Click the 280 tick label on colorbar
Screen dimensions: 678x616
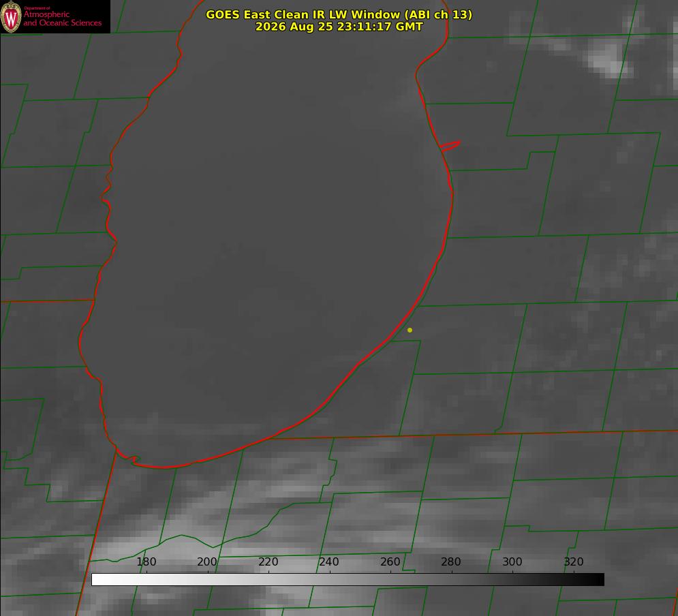tap(451, 561)
